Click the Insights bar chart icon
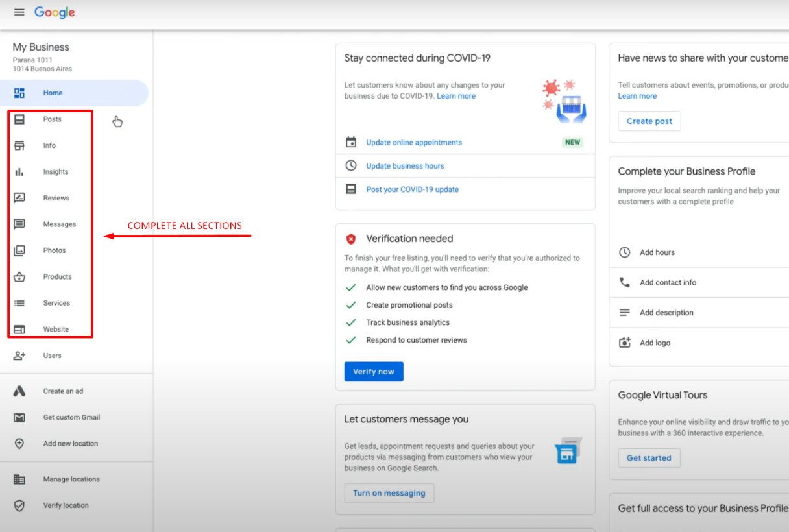The width and height of the screenshot is (789, 532). coord(19,172)
